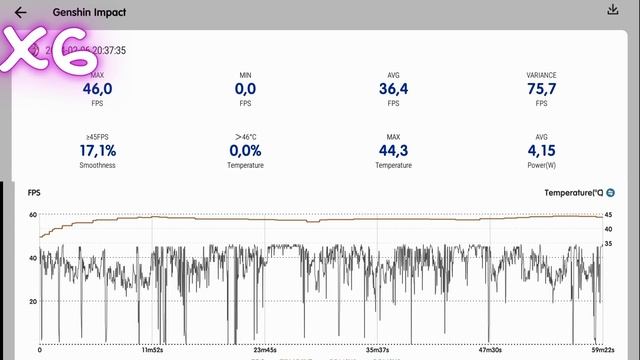This screenshot has width=640, height=360.
Task: Click the 45 temperature axis tick label
Action: (608, 215)
